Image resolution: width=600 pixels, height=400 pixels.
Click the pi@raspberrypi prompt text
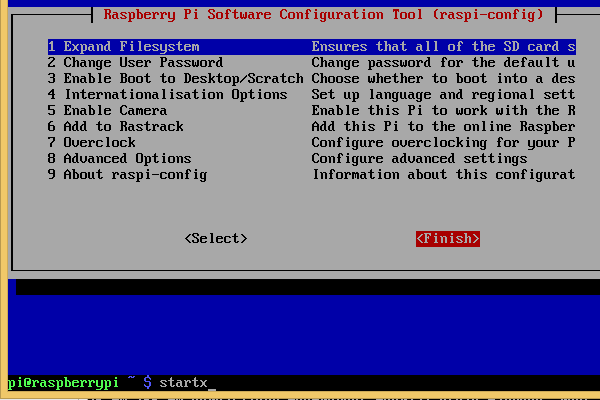tap(63, 382)
